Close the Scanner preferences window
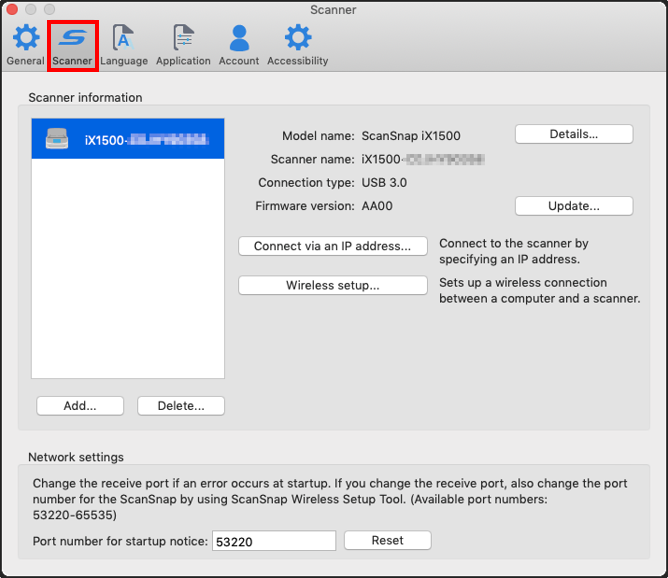This screenshot has height=578, width=668. pyautogui.click(x=12, y=9)
